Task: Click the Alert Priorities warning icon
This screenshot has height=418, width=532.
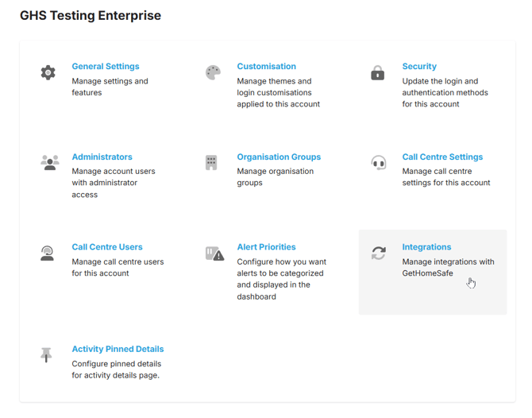Action: click(x=214, y=254)
